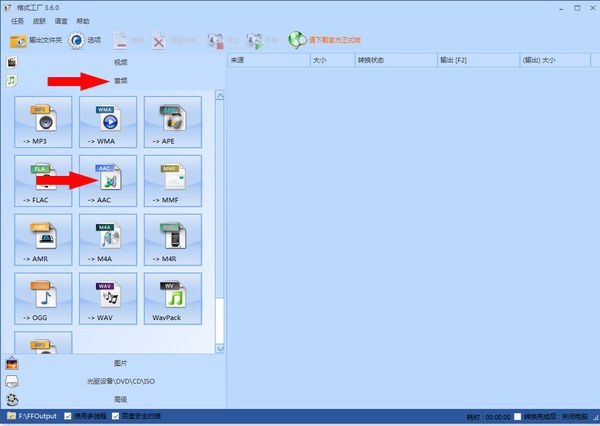Select the MP3 conversion icon
Viewport: 600px width, 426px height.
pos(42,123)
